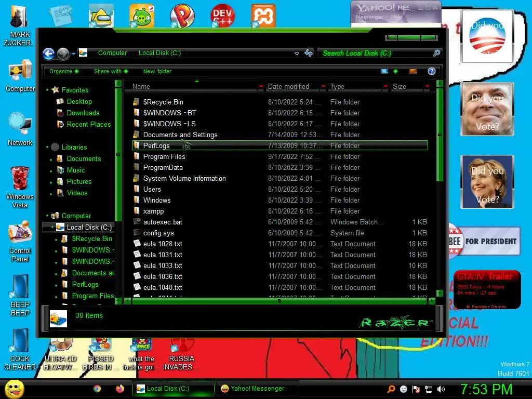Select the xampp folder row

point(280,211)
